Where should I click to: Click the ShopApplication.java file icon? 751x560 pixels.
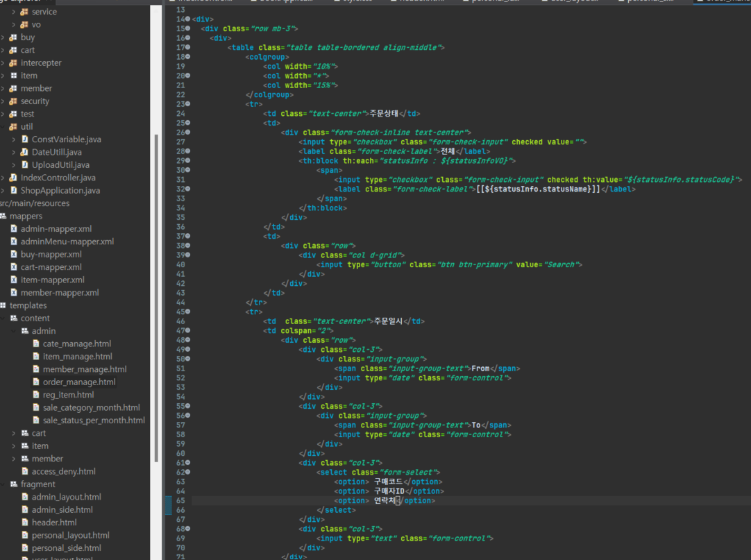point(13,191)
